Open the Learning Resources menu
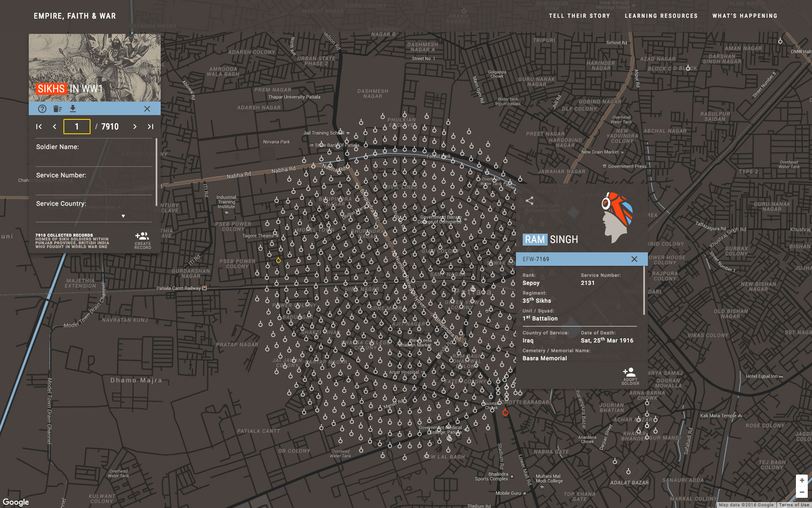Image resolution: width=812 pixels, height=508 pixels. pos(661,16)
